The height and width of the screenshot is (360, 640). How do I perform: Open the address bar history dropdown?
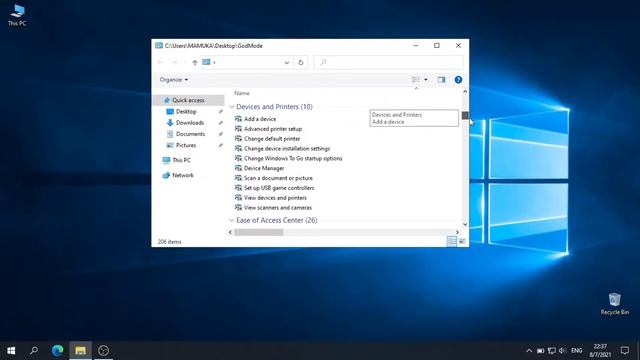(287, 62)
